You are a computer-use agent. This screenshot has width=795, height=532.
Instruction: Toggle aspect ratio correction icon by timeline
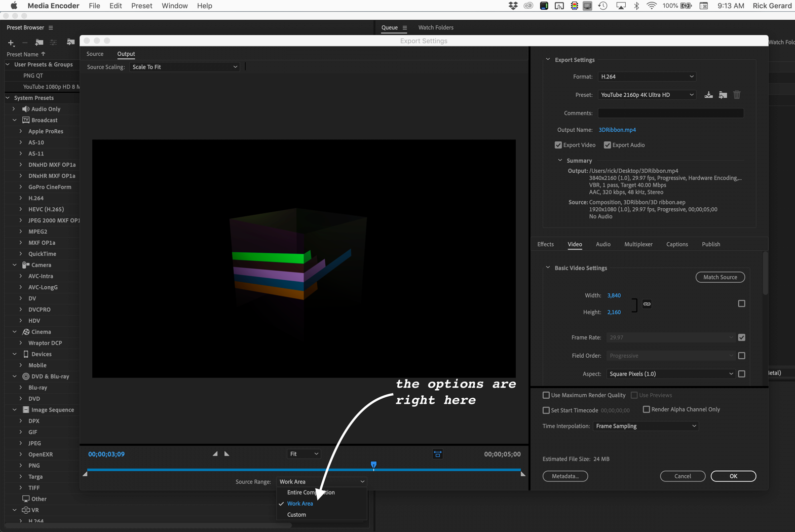pyautogui.click(x=438, y=454)
